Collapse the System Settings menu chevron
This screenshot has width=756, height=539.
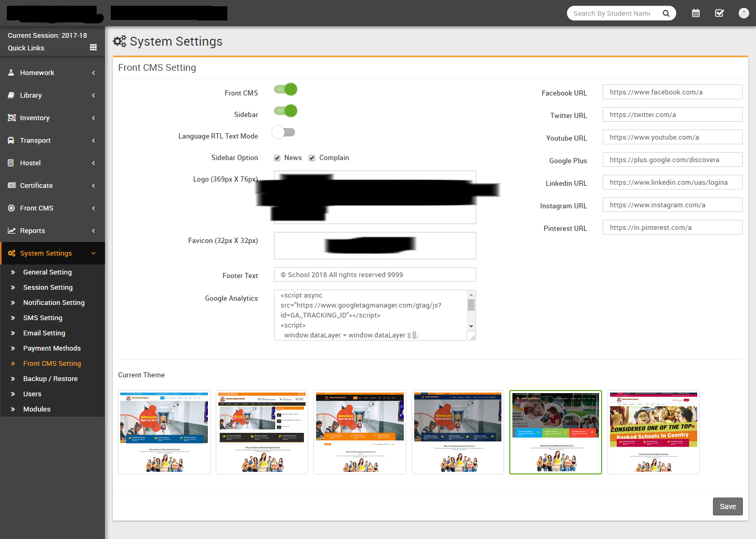click(x=93, y=253)
